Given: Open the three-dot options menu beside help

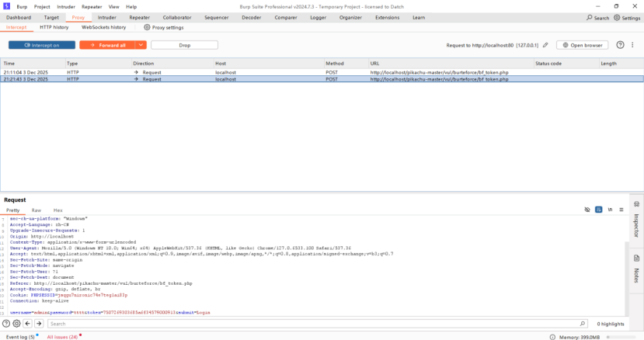Looking at the screenshot, I should [x=632, y=45].
